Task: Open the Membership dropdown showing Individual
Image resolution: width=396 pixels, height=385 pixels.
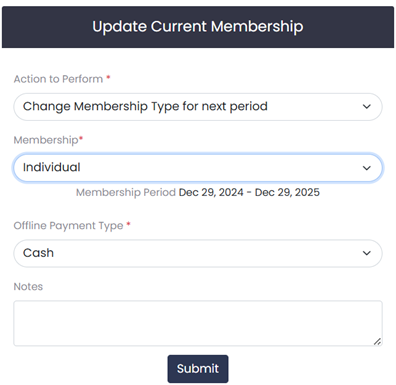Action: [x=198, y=168]
